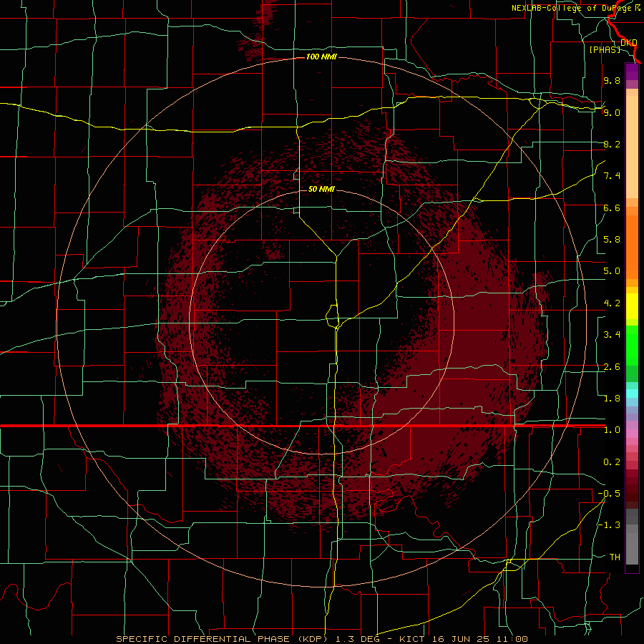Click the [PHAS] label above the color scale
Screen dimensions: 644x644
point(605,49)
